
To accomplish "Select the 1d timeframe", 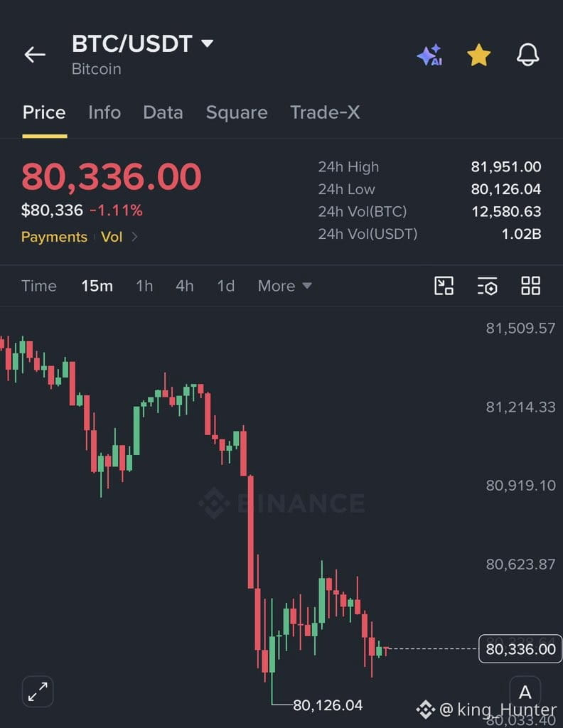I will pyautogui.click(x=225, y=286).
